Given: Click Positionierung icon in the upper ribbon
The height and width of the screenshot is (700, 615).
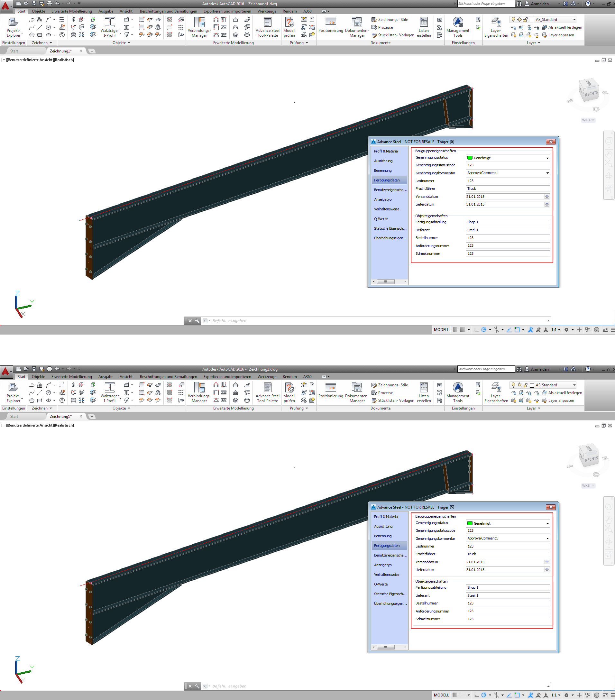Looking at the screenshot, I should pyautogui.click(x=331, y=25).
